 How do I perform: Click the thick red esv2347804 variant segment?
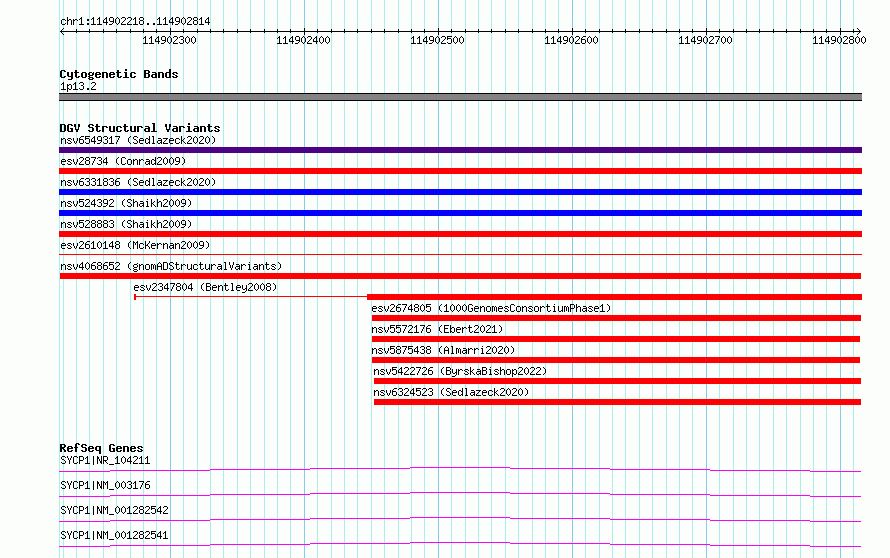pos(615,297)
